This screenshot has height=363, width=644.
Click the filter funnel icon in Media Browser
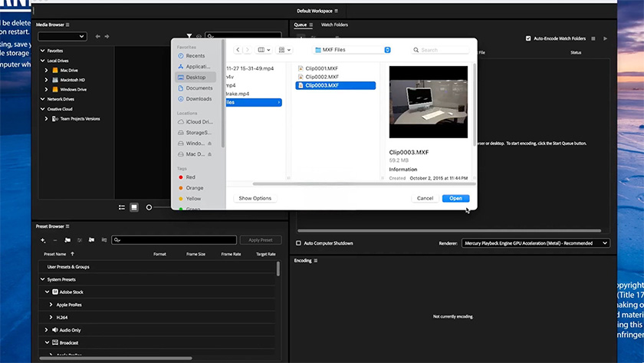pyautogui.click(x=189, y=36)
